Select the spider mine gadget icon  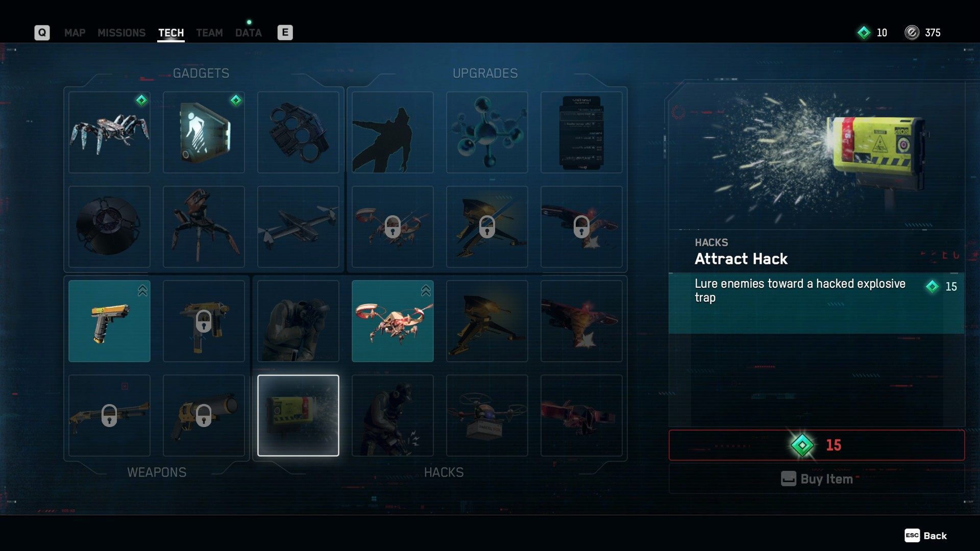[109, 132]
